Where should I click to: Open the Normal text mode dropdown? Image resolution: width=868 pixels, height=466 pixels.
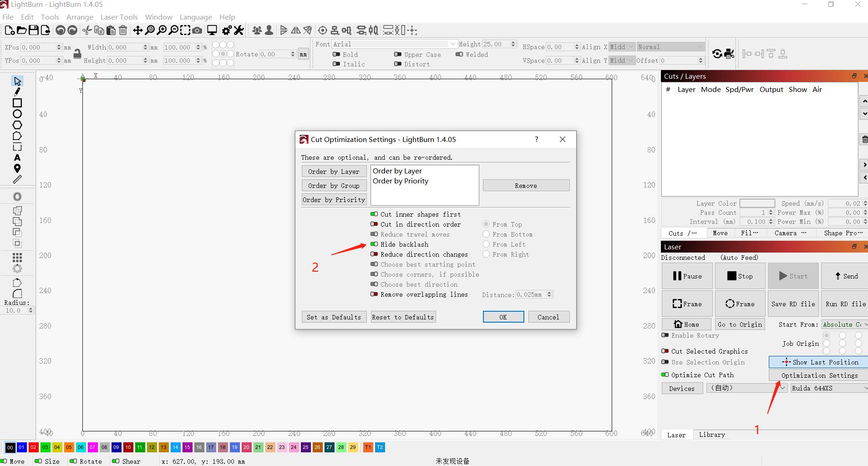(x=670, y=47)
